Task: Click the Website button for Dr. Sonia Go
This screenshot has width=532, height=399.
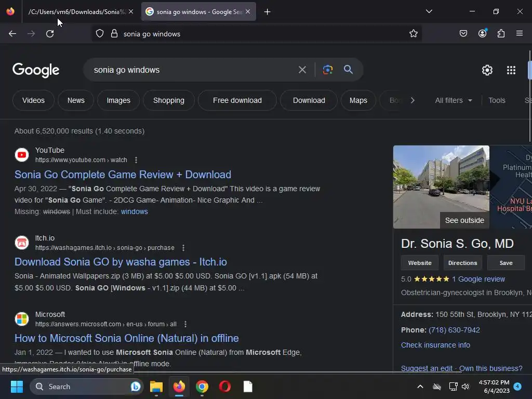Action: click(420, 263)
